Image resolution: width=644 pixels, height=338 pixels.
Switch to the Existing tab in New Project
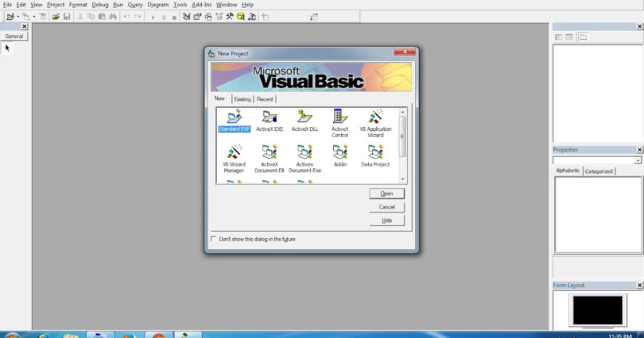pyautogui.click(x=243, y=99)
